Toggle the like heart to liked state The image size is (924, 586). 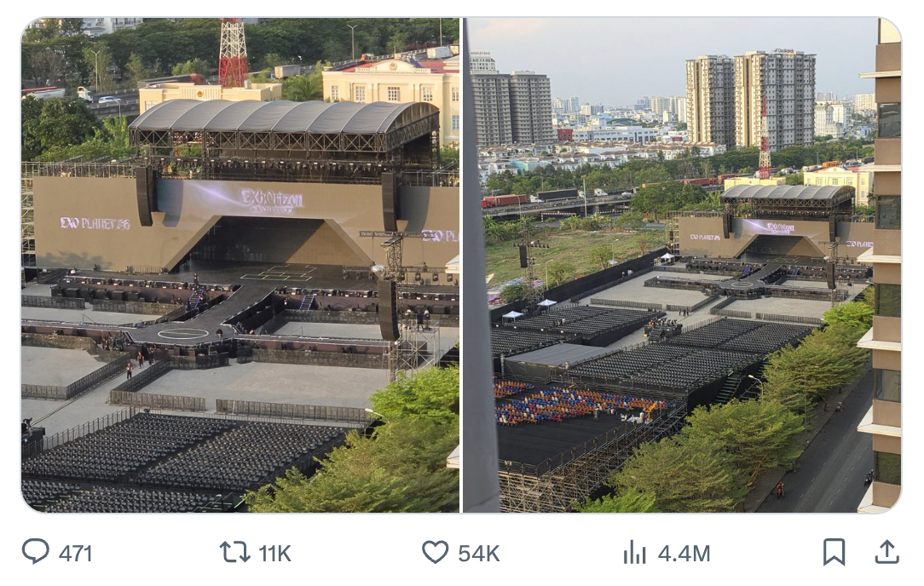(x=435, y=553)
